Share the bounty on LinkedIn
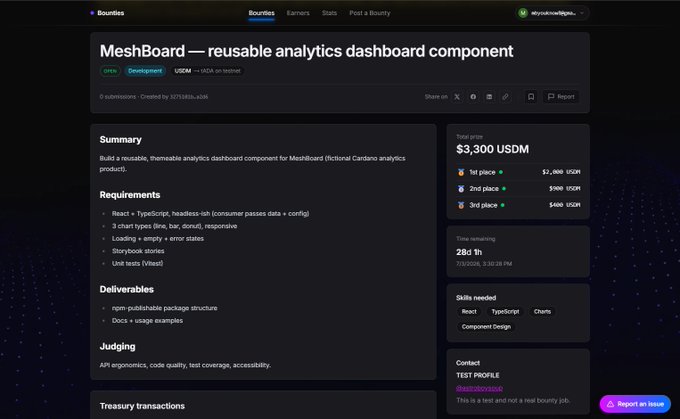The height and width of the screenshot is (419, 680). click(489, 97)
